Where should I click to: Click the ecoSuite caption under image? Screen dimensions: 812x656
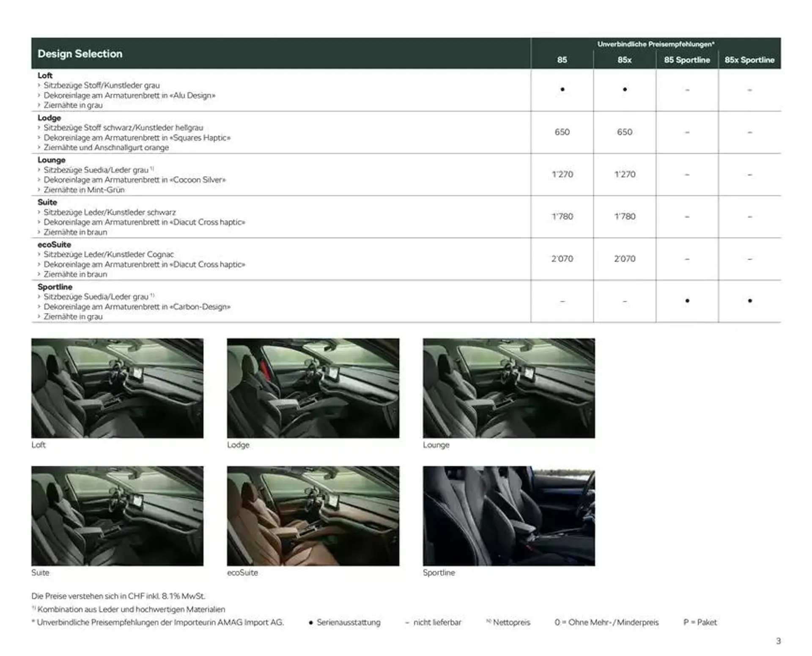pyautogui.click(x=242, y=573)
